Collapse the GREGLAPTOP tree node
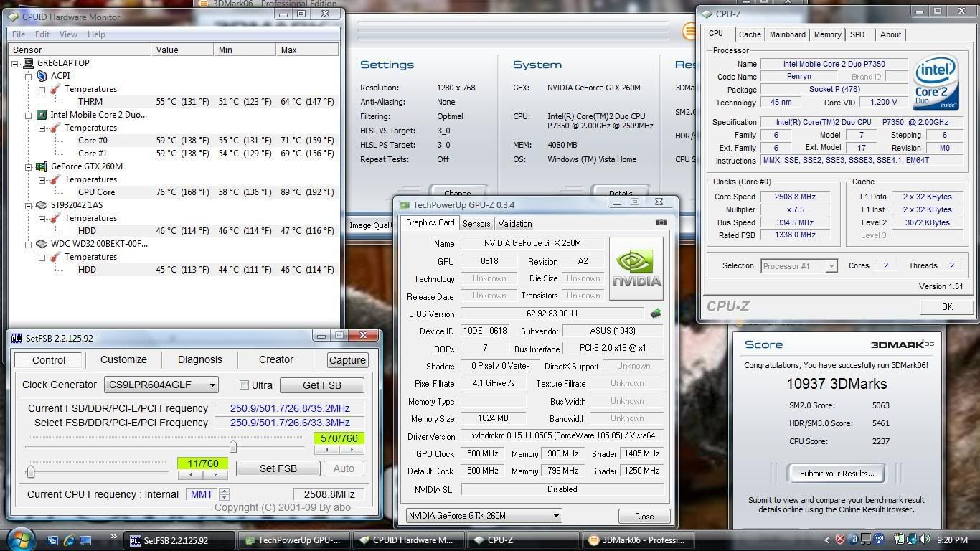This screenshot has height=551, width=980. [x=15, y=63]
